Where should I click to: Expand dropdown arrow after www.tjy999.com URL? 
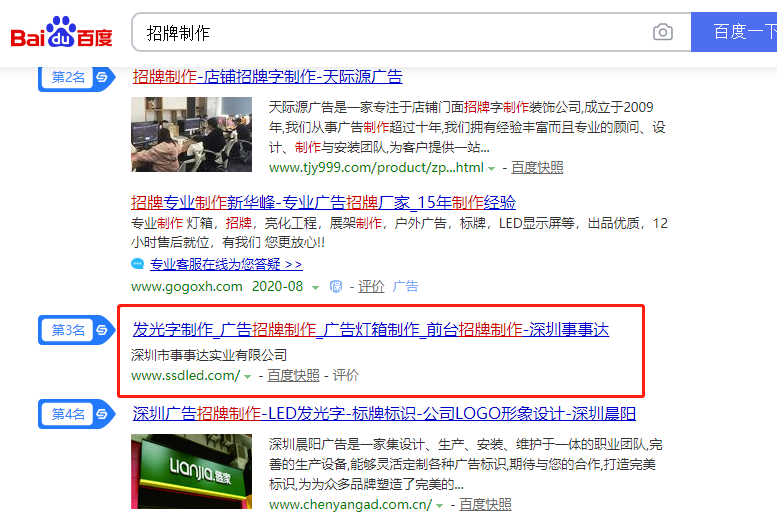pos(491,169)
